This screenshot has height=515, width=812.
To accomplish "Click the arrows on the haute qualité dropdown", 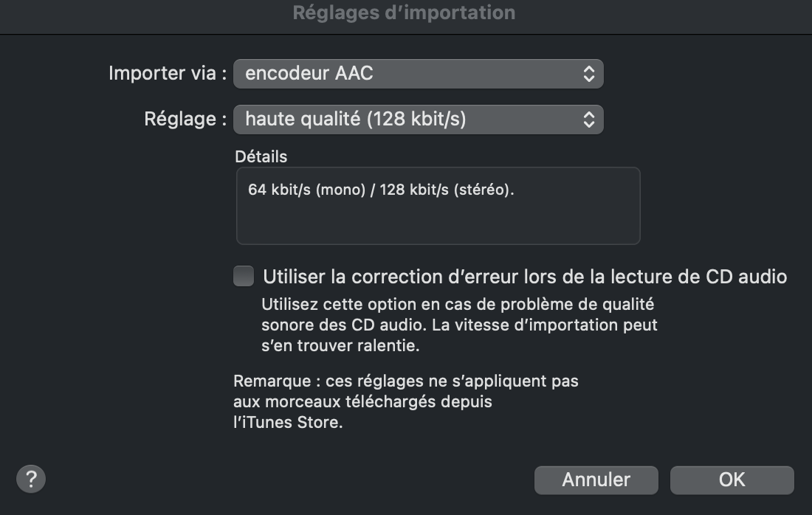I will (588, 120).
